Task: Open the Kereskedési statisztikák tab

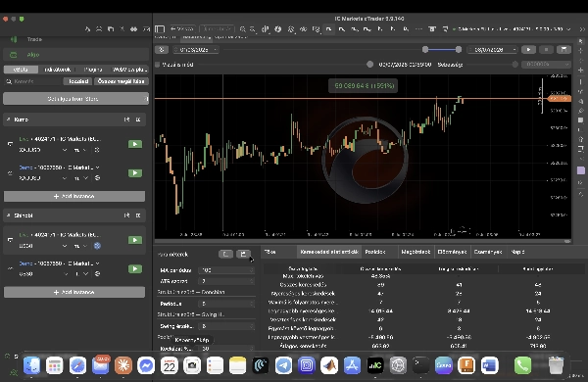Action: [329, 252]
